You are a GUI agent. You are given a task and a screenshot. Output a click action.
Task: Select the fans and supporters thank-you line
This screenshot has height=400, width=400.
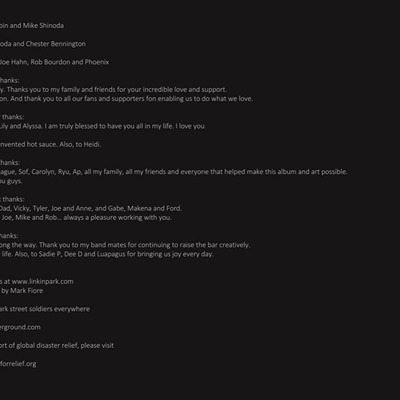click(x=126, y=99)
